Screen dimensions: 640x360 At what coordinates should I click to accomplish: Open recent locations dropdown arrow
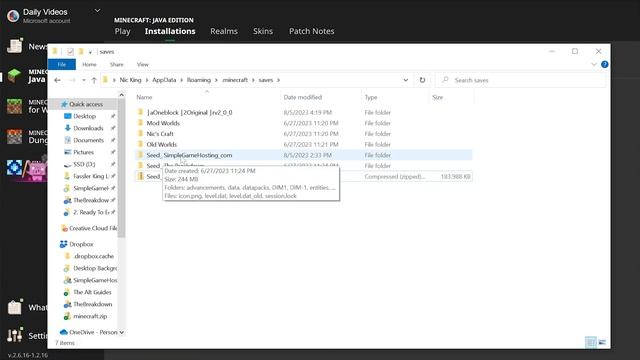click(84, 80)
